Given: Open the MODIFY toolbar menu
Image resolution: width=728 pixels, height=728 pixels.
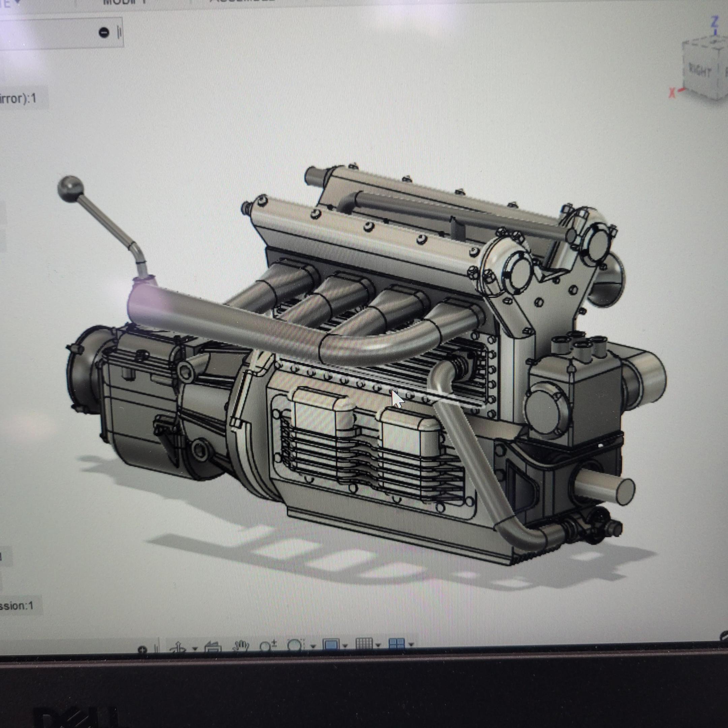Looking at the screenshot, I should point(124,2).
